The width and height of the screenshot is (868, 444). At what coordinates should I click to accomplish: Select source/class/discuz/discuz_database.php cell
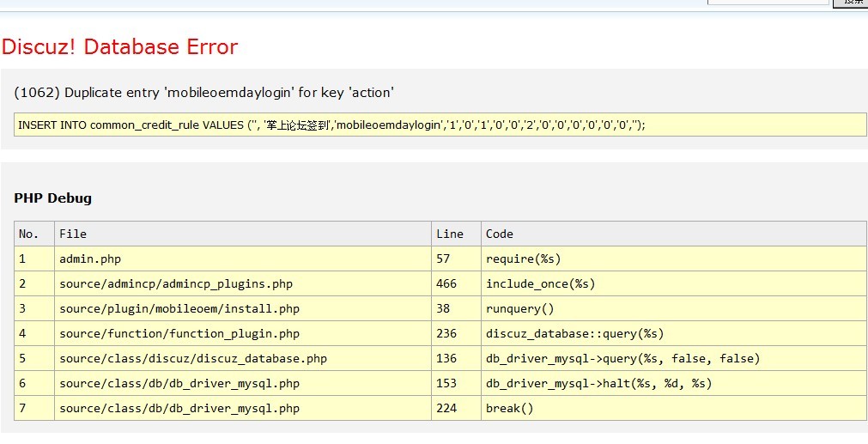[x=242, y=358]
